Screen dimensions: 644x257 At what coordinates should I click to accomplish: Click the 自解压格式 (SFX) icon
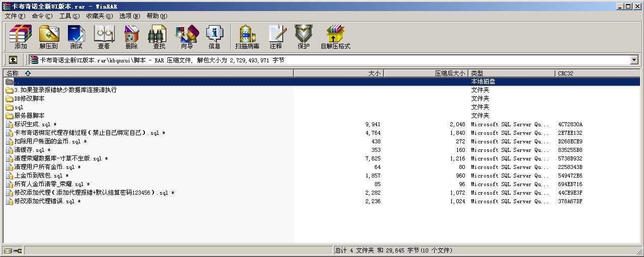tap(335, 37)
